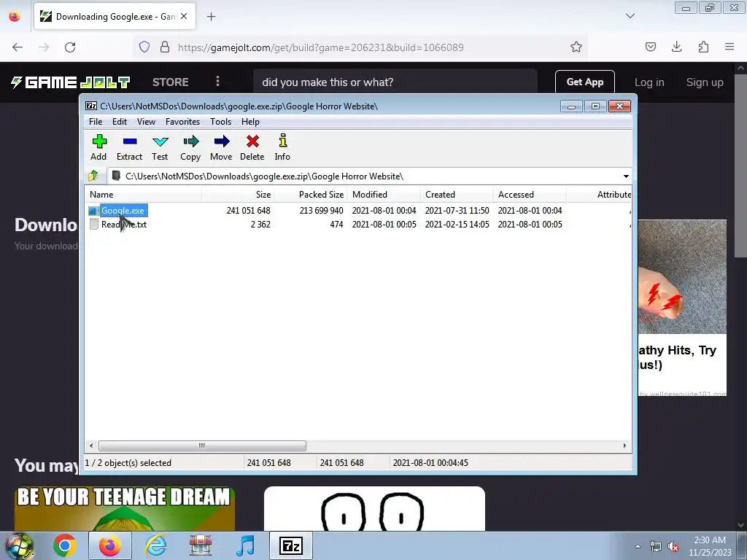Open the Game Jolt three-dot more menu

217,82
